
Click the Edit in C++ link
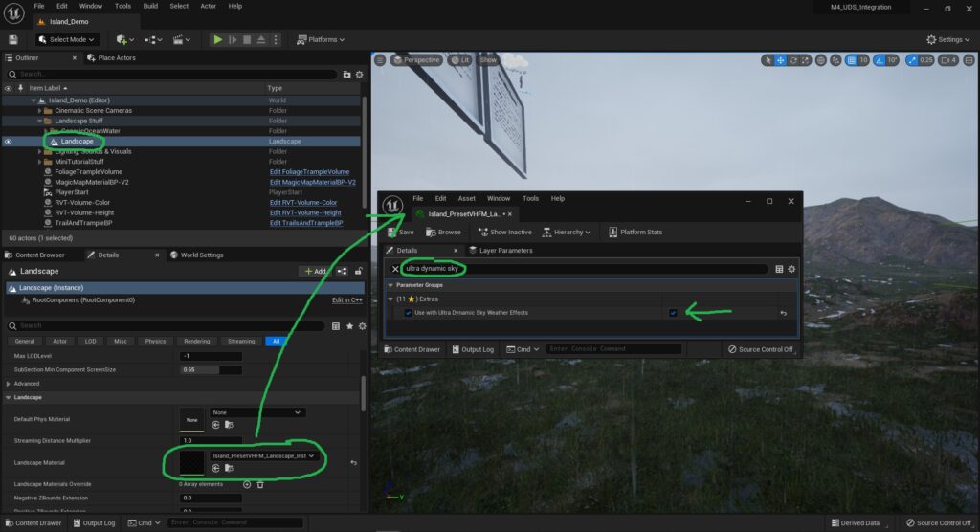(x=346, y=300)
